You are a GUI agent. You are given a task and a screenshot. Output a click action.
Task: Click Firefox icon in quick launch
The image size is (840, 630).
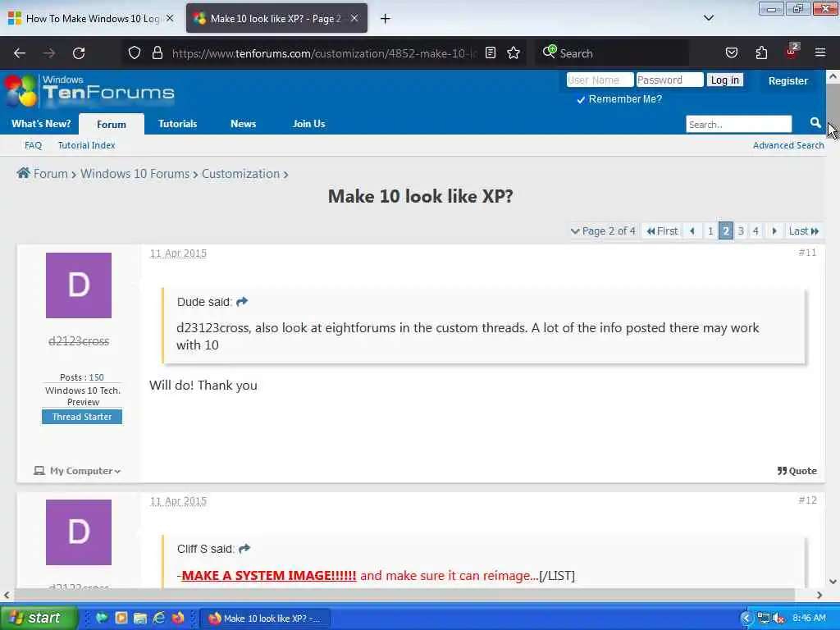[x=178, y=618]
